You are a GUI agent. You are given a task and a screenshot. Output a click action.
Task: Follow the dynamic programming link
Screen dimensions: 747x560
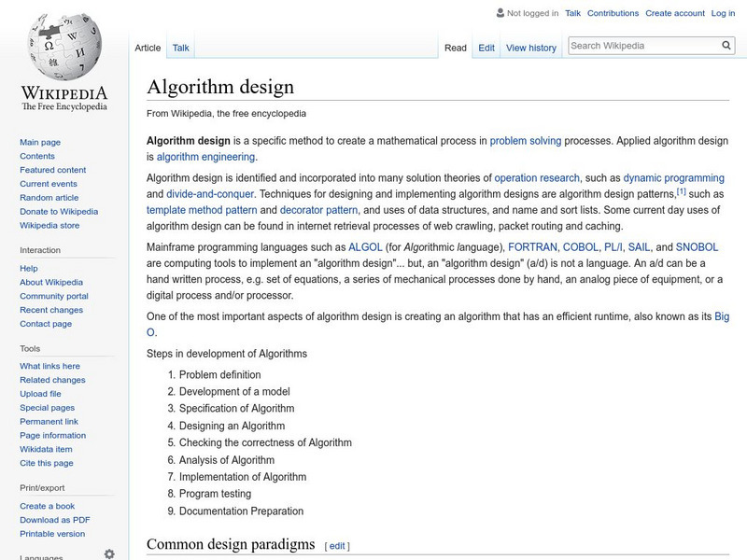point(673,178)
